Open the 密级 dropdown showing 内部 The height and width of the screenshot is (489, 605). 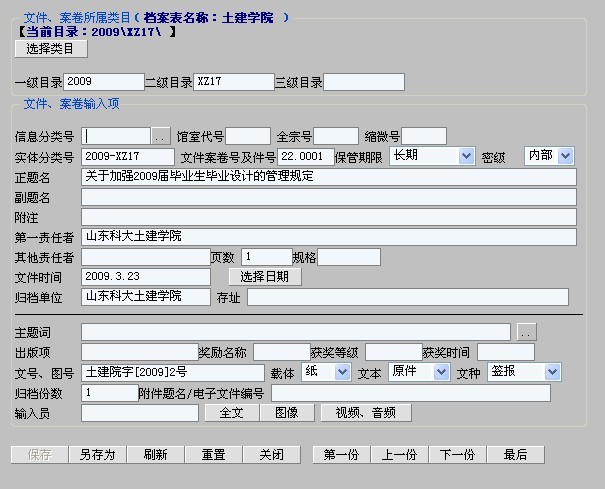click(549, 156)
